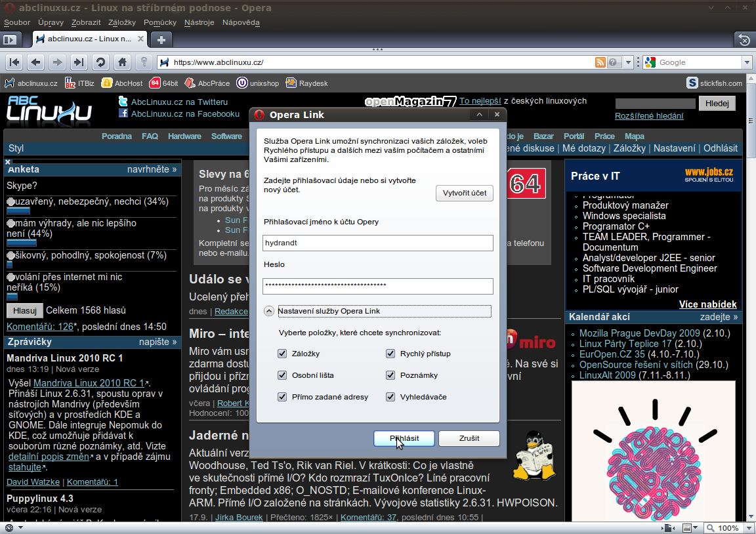Uncheck the Záložky sync checkbox
This screenshot has height=534, width=756.
[282, 354]
